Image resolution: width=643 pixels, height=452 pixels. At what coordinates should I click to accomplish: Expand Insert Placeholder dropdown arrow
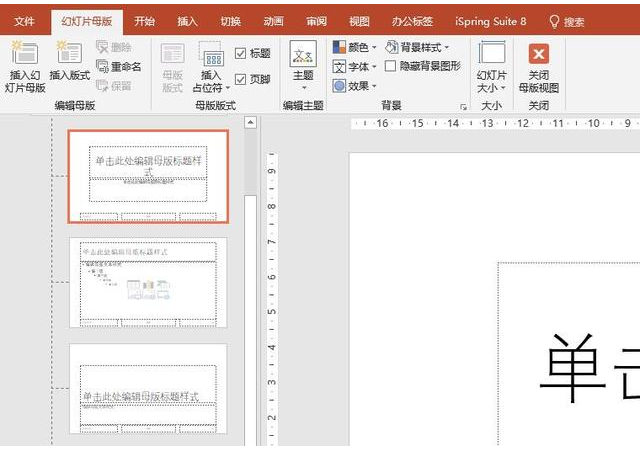point(228,88)
